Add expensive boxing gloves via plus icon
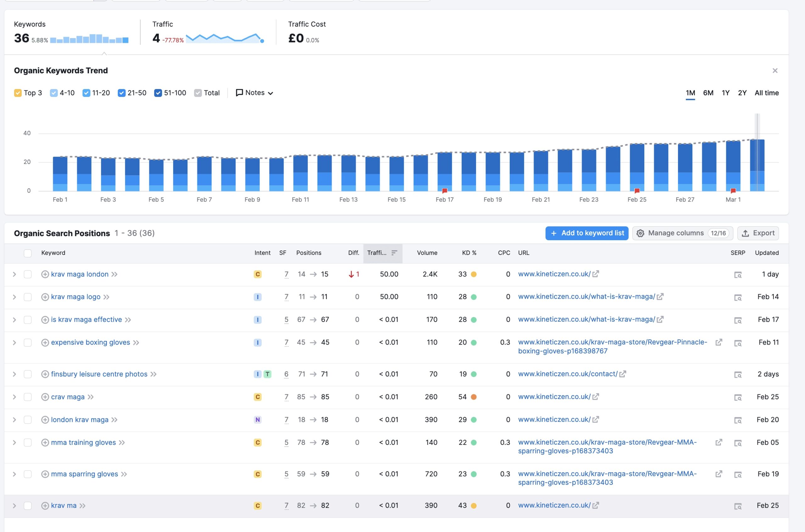This screenshot has height=532, width=805. pos(45,342)
